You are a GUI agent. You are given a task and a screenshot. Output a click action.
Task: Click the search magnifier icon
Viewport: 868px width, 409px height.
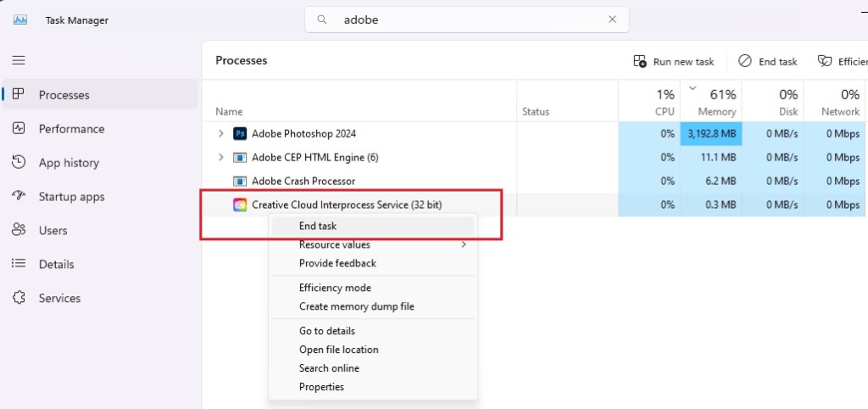tap(322, 20)
